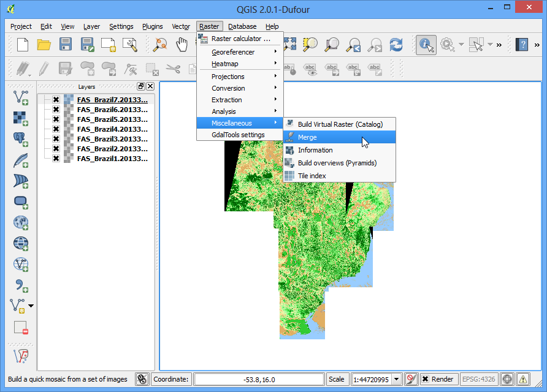
Task: Click the Add SpatiaLite Layer feather icon
Action: tap(21, 160)
